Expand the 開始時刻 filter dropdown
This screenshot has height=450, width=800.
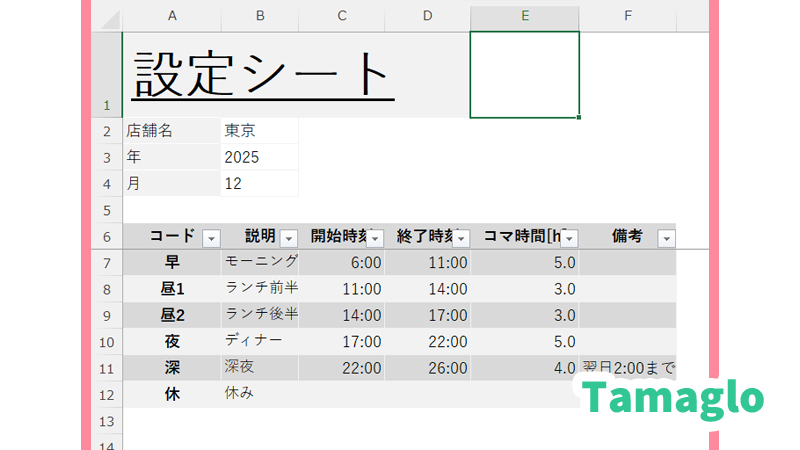[375, 238]
